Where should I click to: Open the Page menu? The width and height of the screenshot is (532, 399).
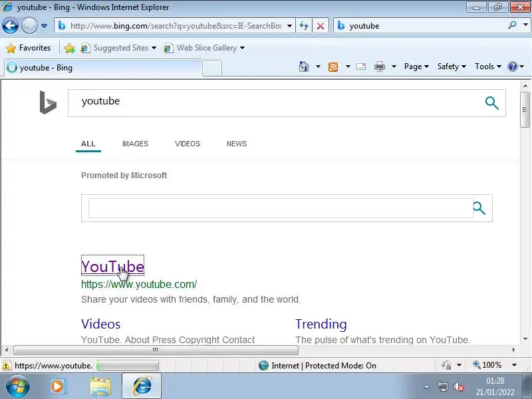pyautogui.click(x=416, y=66)
